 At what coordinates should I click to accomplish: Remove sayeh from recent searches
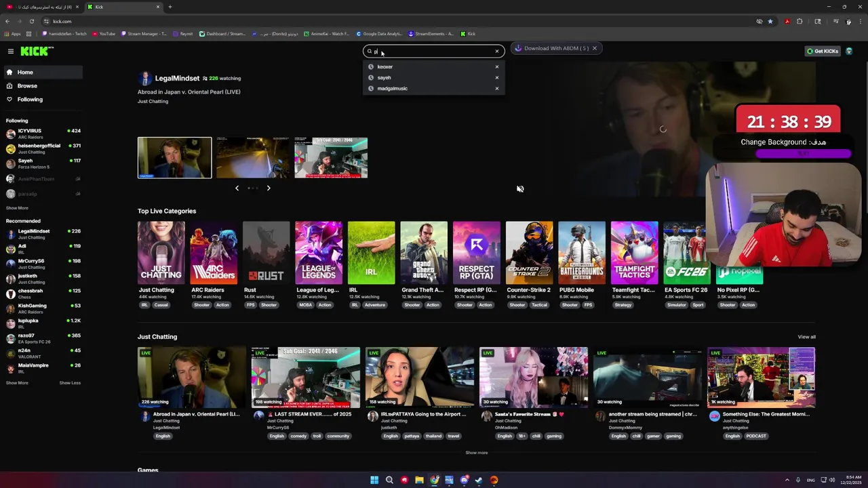coord(496,77)
